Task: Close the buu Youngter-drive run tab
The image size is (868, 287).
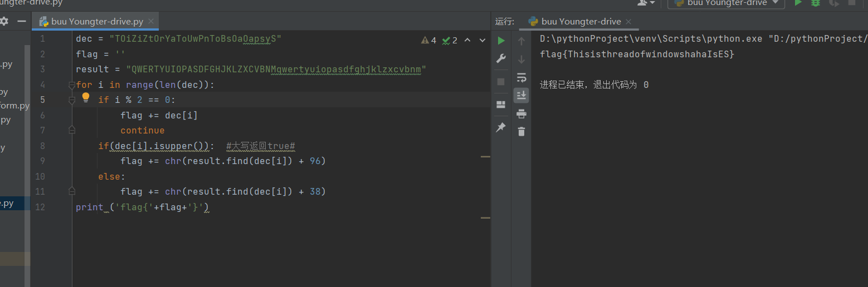Action: tap(629, 22)
